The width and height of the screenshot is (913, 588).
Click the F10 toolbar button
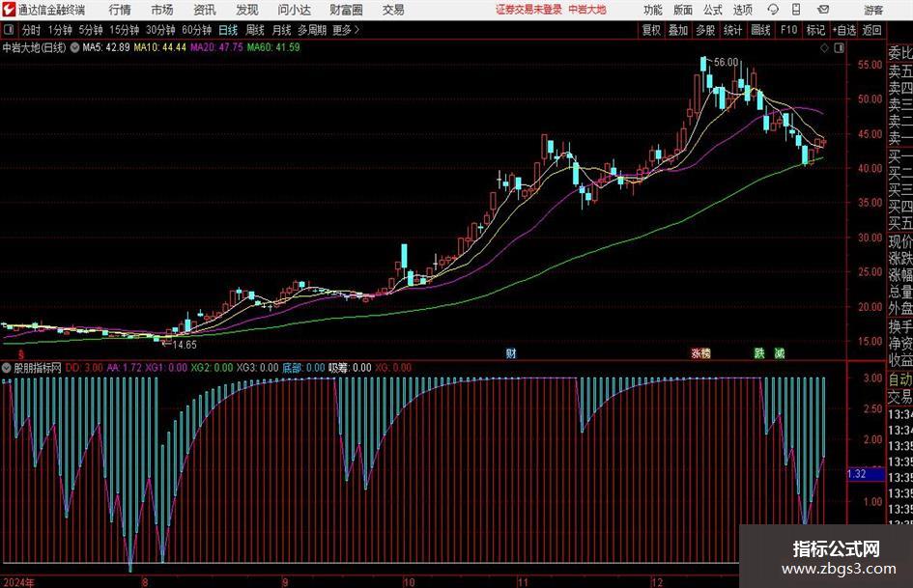789,30
